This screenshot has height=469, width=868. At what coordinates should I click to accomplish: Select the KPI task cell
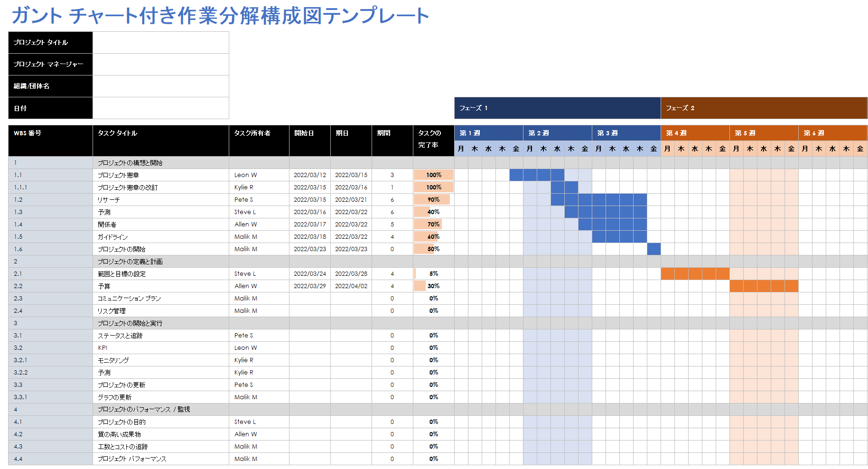coord(161,348)
